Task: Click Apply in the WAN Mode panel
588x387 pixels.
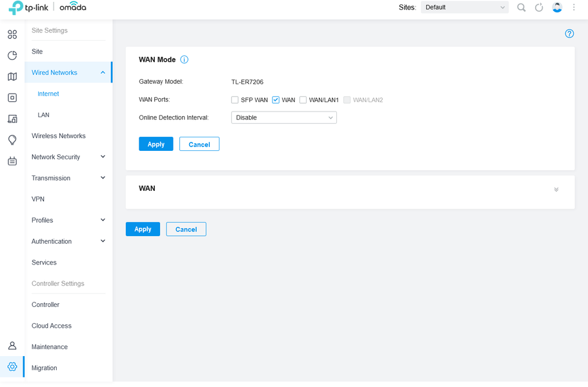Action: (x=156, y=144)
